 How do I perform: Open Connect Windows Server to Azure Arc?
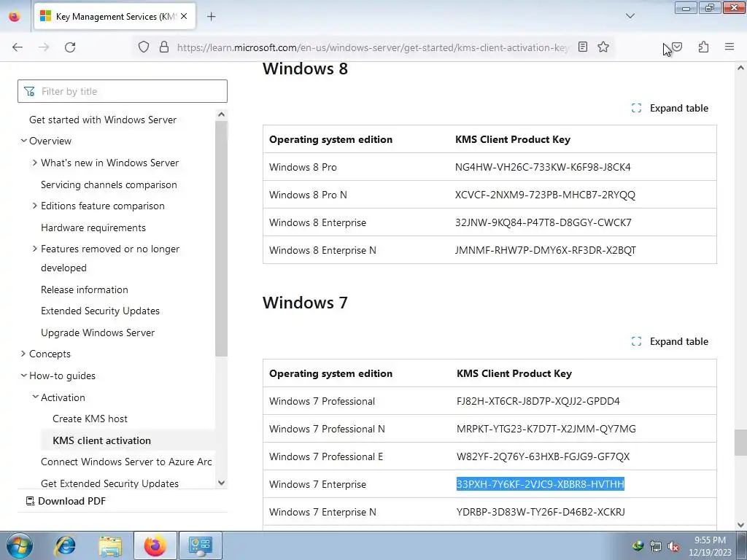pyautogui.click(x=126, y=462)
